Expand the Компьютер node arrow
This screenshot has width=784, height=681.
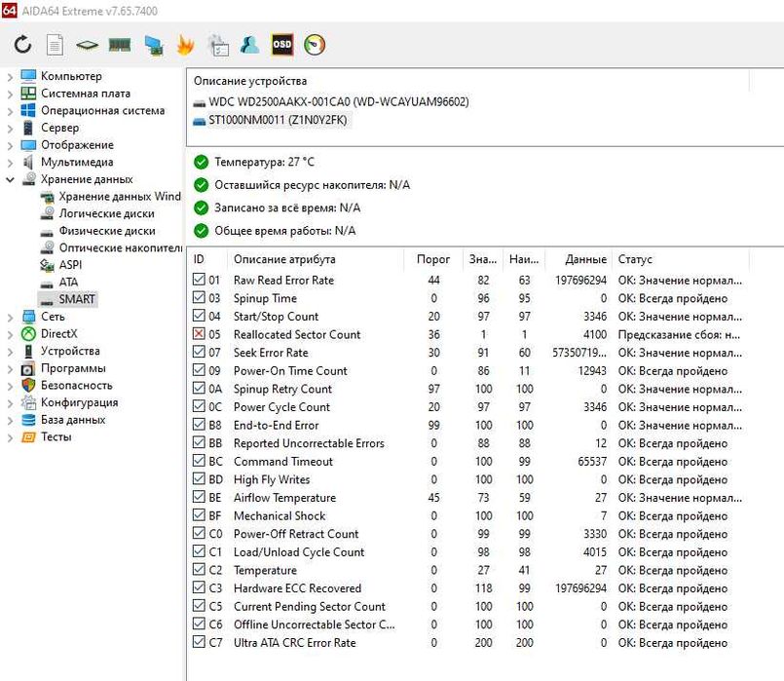(10, 77)
